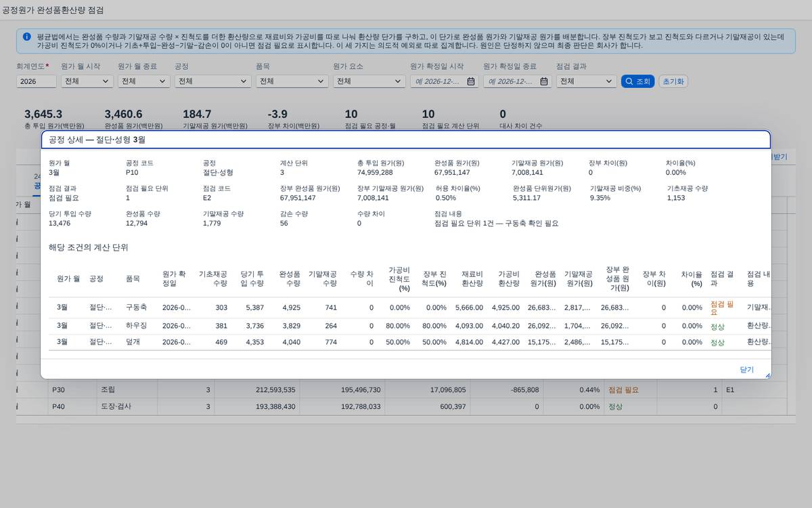The width and height of the screenshot is (812, 508).
Task: Click the 초기화 reset button
Action: tap(673, 81)
